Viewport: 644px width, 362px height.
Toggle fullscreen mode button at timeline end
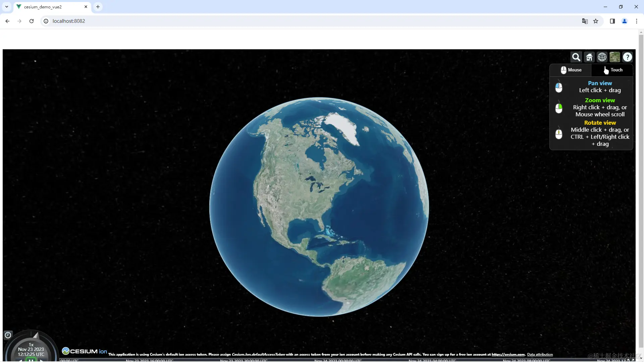[x=631, y=360]
